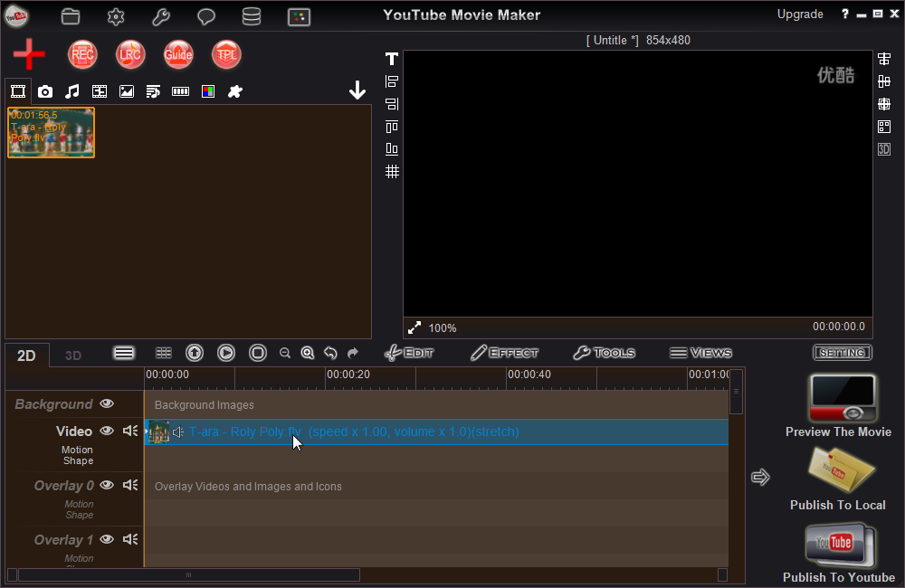Image resolution: width=905 pixels, height=588 pixels.
Task: Select the Roly Poly.flv clip on timeline
Action: (436, 432)
